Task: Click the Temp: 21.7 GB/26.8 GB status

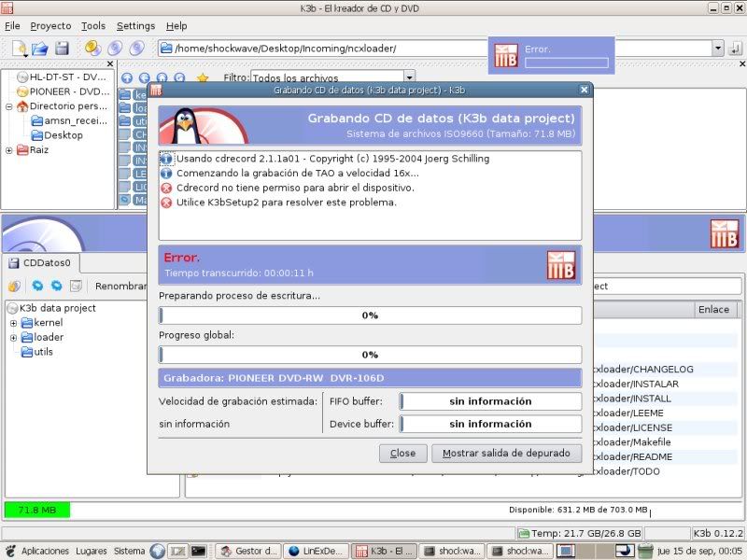Action: (x=580, y=533)
